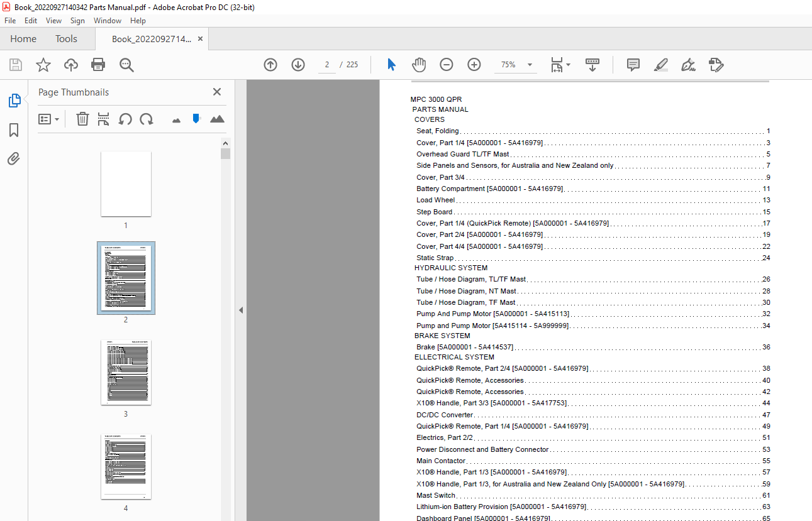Viewport: 812px width, 521px height.
Task: Open the fit page options icon
Action: [557, 65]
